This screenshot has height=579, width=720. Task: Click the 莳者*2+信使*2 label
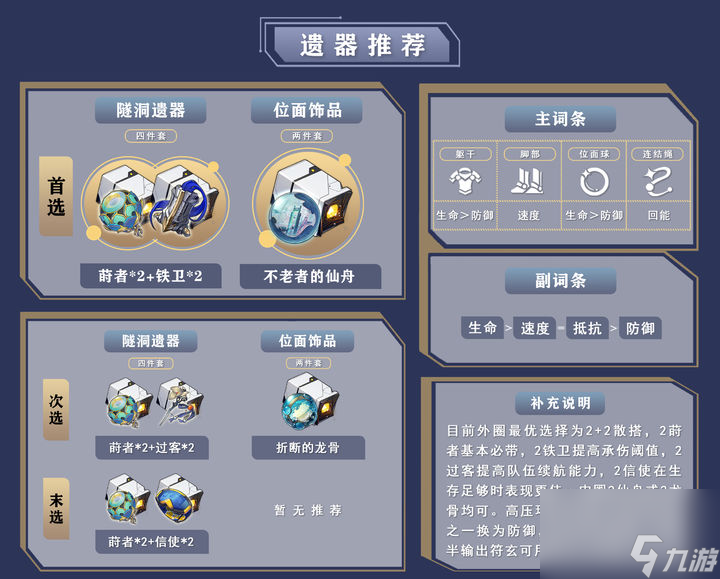click(152, 542)
